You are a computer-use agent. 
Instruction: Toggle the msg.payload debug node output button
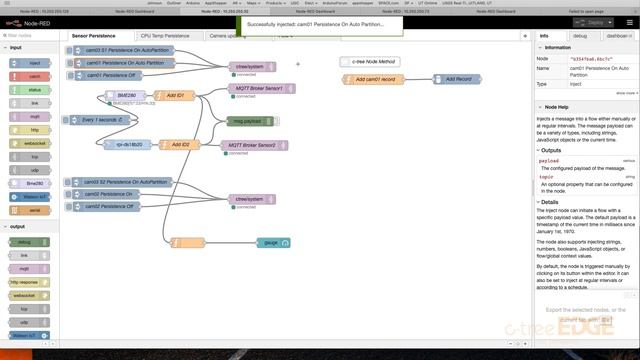277,121
